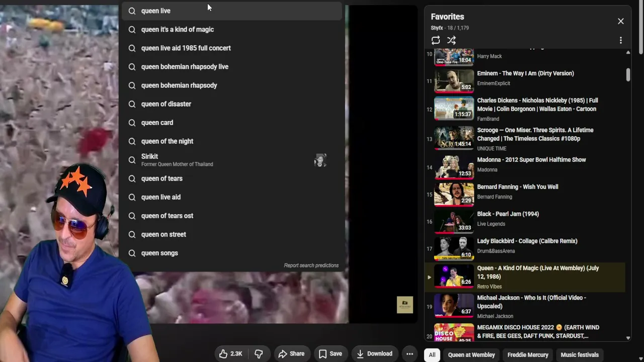The height and width of the screenshot is (362, 644).
Task: Choose suggestion 'queen live aid 1985 full concert'
Action: coord(232,48)
